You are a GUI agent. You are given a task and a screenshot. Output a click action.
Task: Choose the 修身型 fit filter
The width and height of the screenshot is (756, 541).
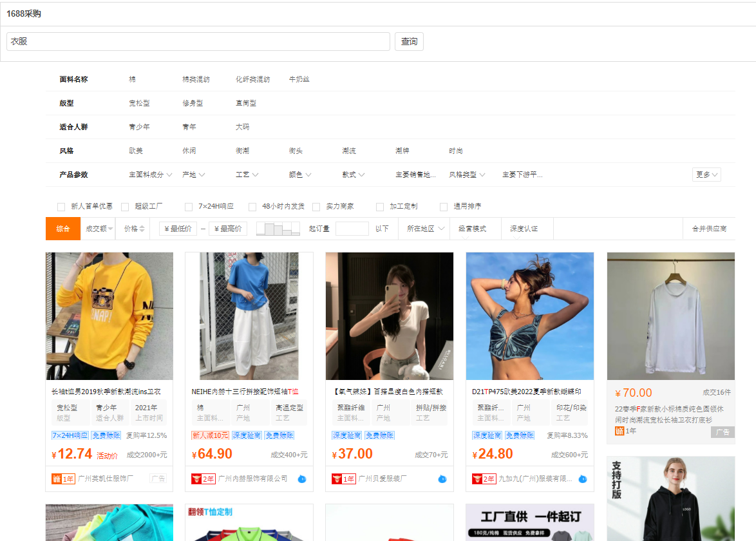[x=193, y=103]
